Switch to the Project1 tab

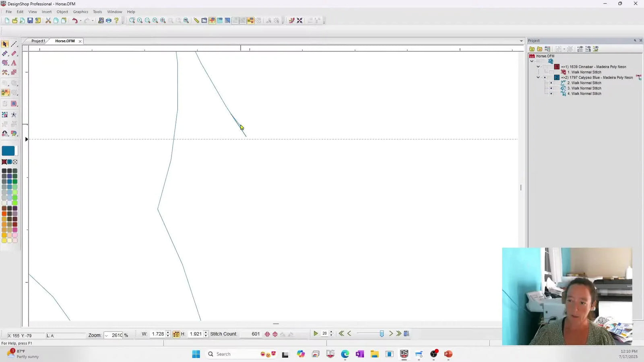(38, 41)
